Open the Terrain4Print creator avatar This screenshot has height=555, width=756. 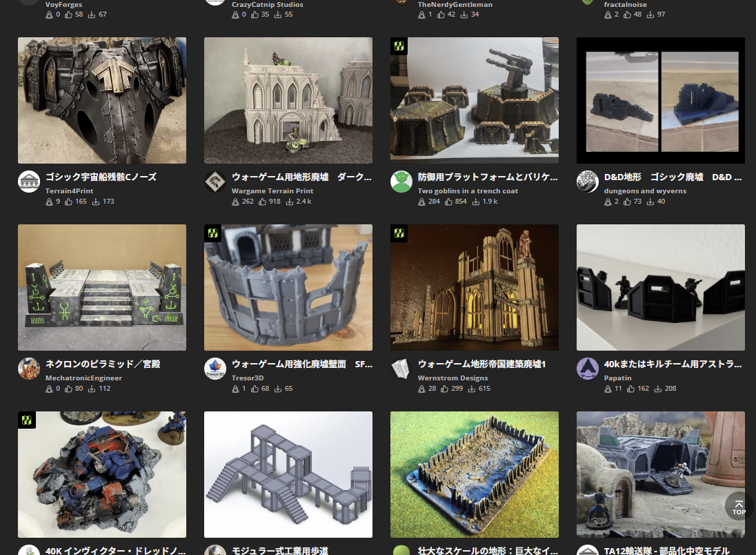[x=29, y=182]
